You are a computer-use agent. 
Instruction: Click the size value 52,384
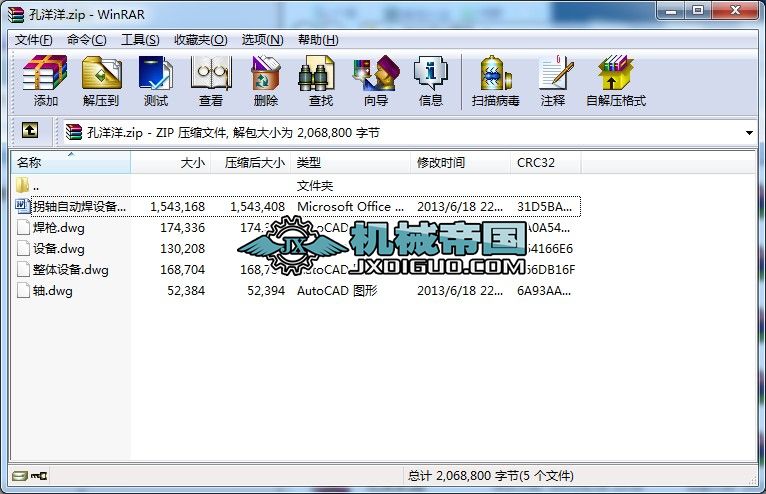186,291
